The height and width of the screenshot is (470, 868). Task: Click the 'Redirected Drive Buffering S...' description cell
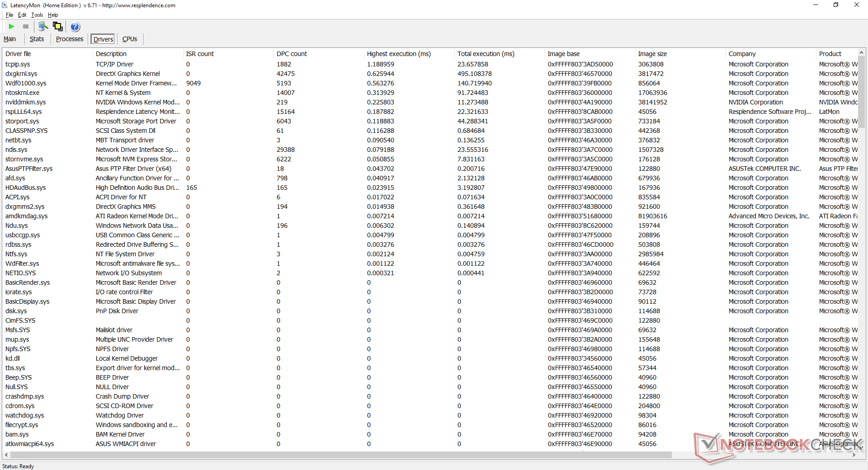click(137, 244)
